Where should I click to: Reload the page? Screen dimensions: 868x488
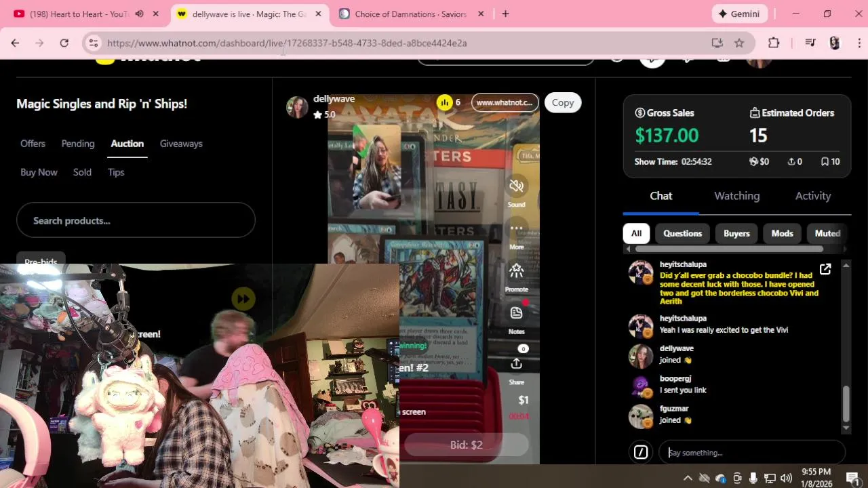click(64, 43)
